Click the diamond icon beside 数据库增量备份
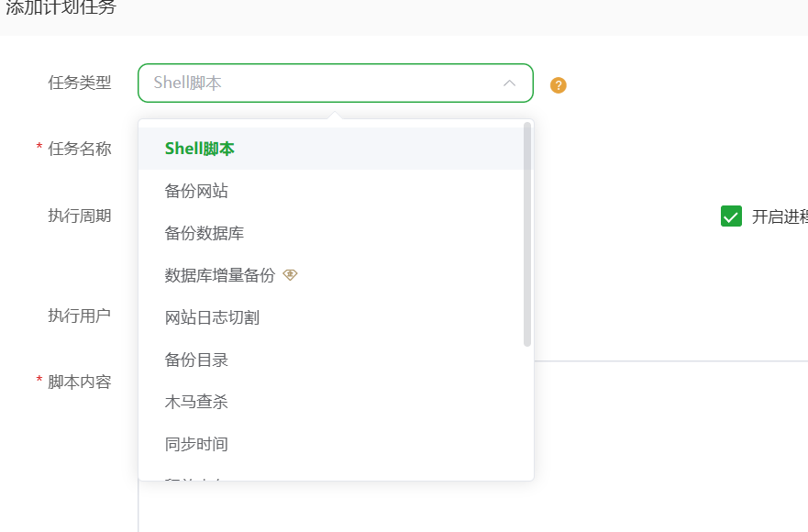The image size is (808, 532). (290, 274)
